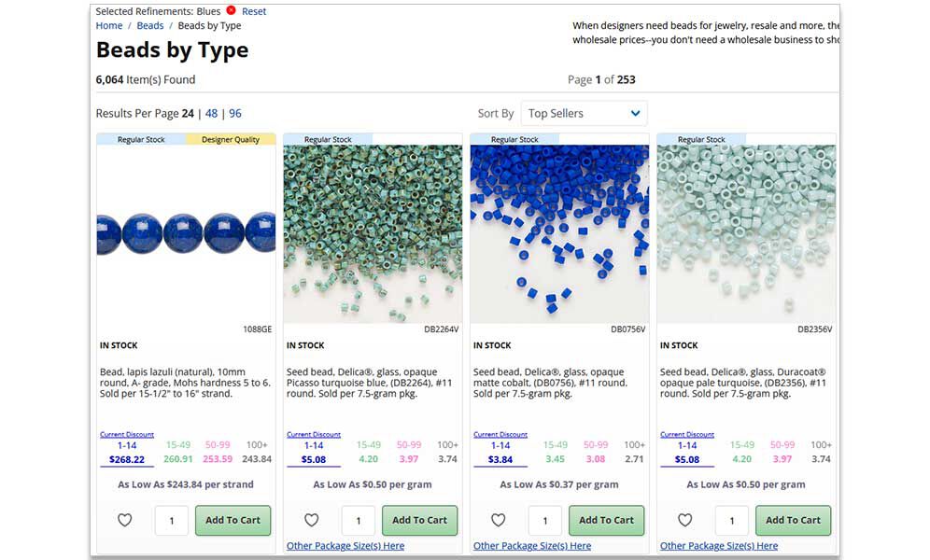Open the pale turquoise Delica bead image
930x560 pixels.
click(746, 234)
